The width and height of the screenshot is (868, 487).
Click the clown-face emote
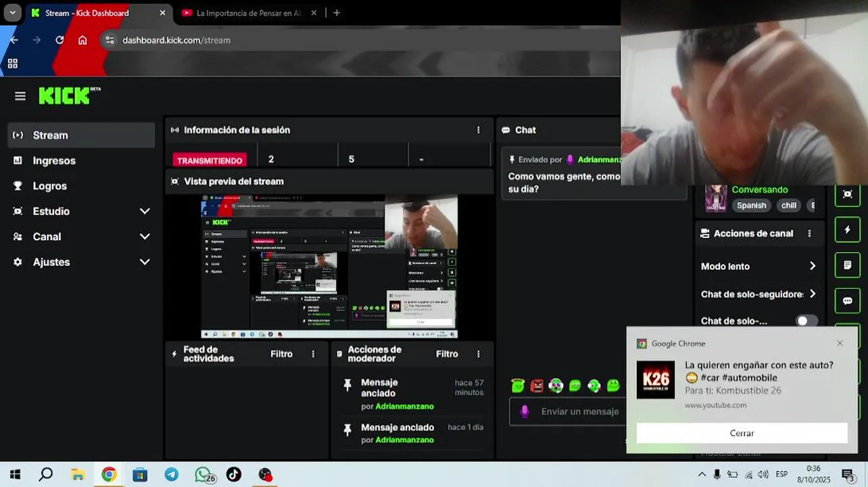(556, 386)
